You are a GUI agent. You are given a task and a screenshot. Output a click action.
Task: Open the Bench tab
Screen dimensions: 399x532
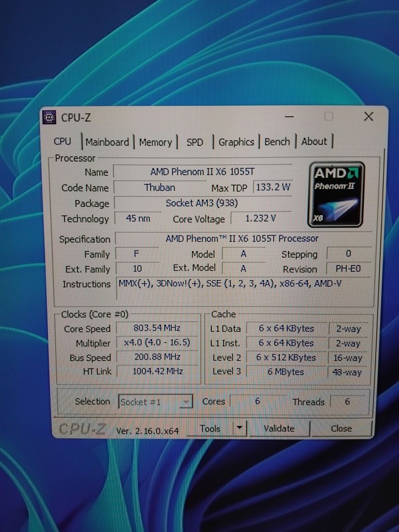coord(277,141)
